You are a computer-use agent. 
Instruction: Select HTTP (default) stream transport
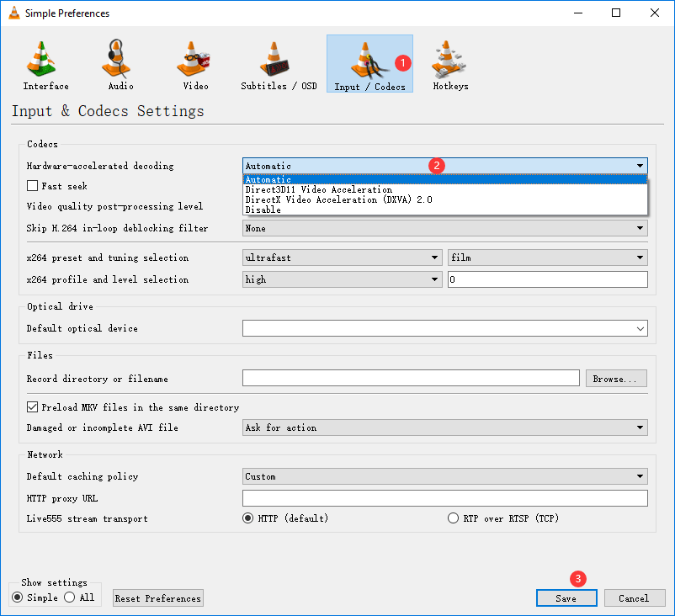(248, 518)
